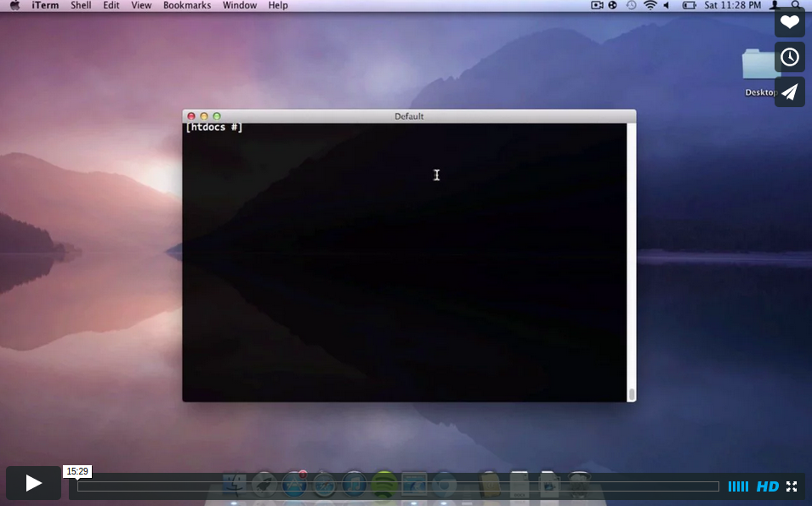
Task: Expand the View menu
Action: [x=141, y=5]
